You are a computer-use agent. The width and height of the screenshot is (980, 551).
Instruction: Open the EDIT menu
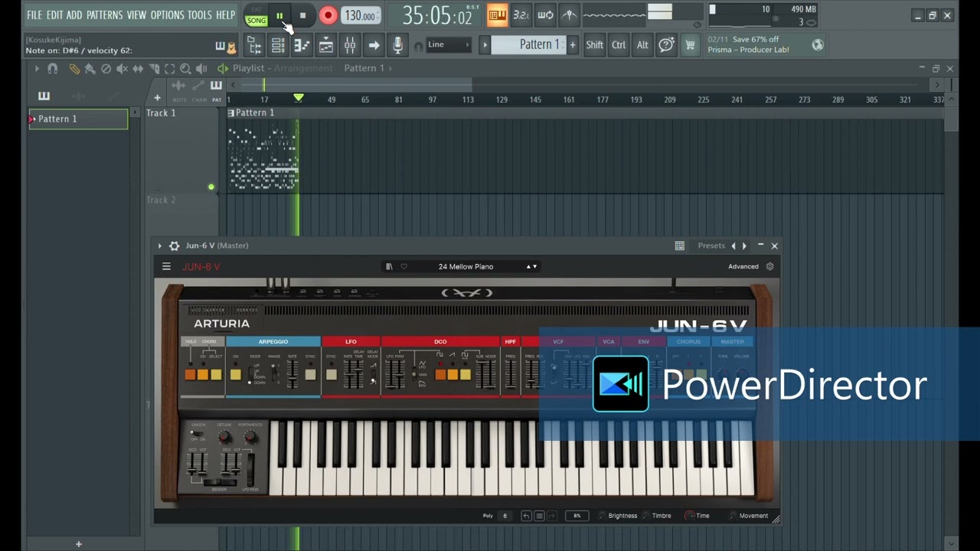pos(54,15)
